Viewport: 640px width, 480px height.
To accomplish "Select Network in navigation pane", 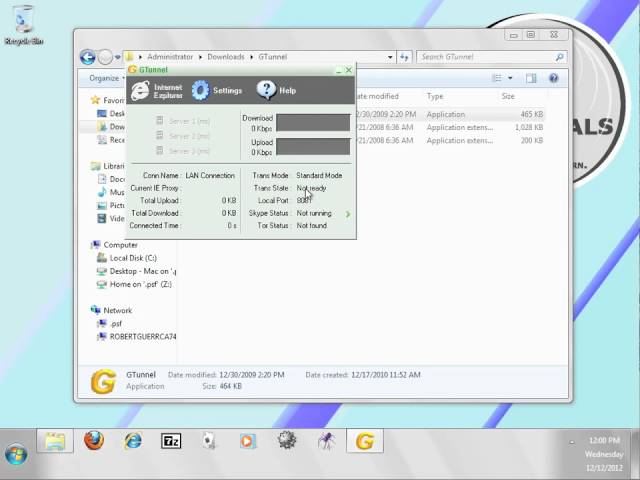I will coord(111,311).
